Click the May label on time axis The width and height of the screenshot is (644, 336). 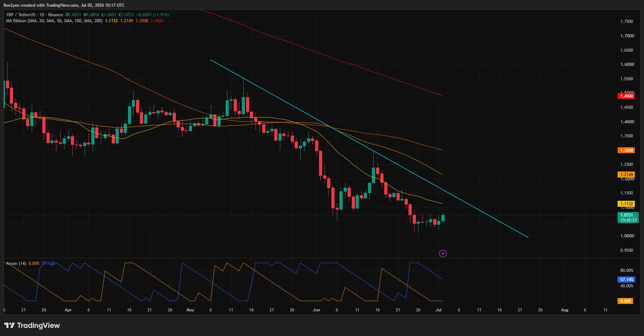click(x=190, y=310)
